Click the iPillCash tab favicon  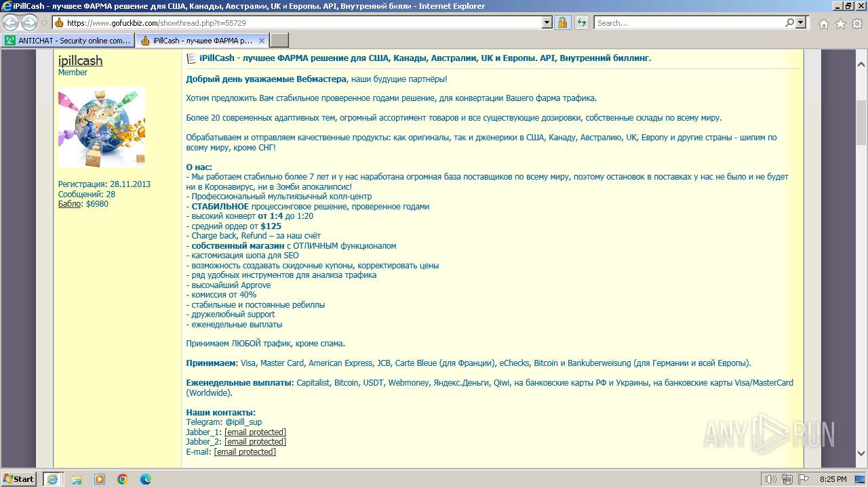pos(144,41)
